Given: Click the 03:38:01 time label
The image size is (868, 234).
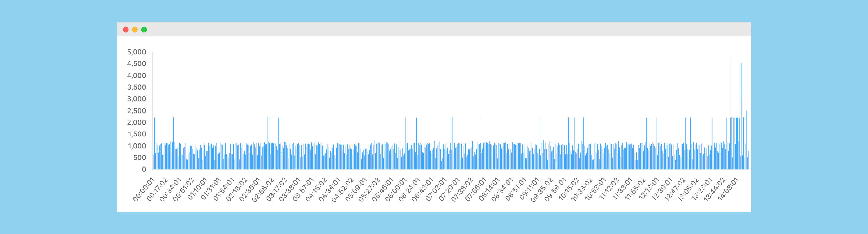Looking at the screenshot, I should pos(290,189).
